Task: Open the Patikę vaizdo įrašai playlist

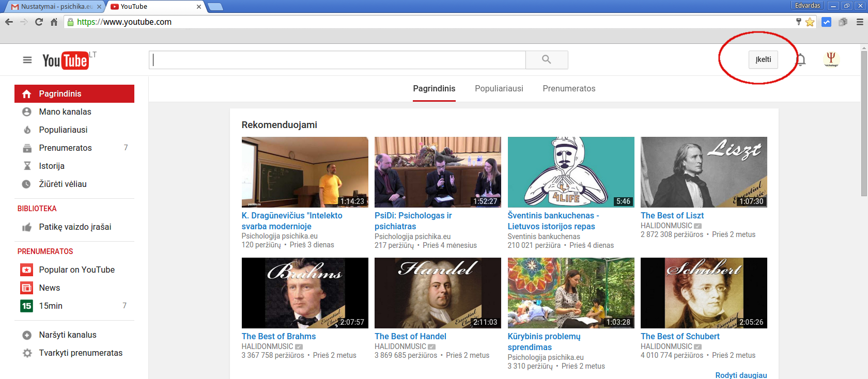Action: click(74, 227)
